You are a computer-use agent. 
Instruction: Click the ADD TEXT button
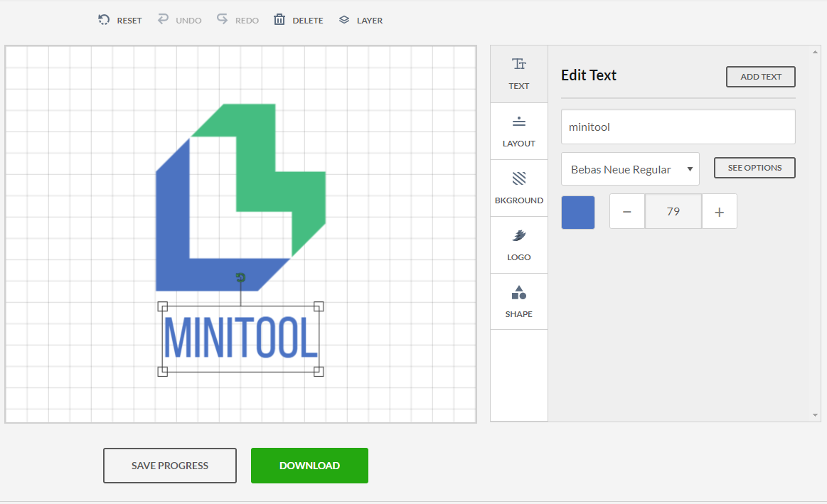click(761, 77)
